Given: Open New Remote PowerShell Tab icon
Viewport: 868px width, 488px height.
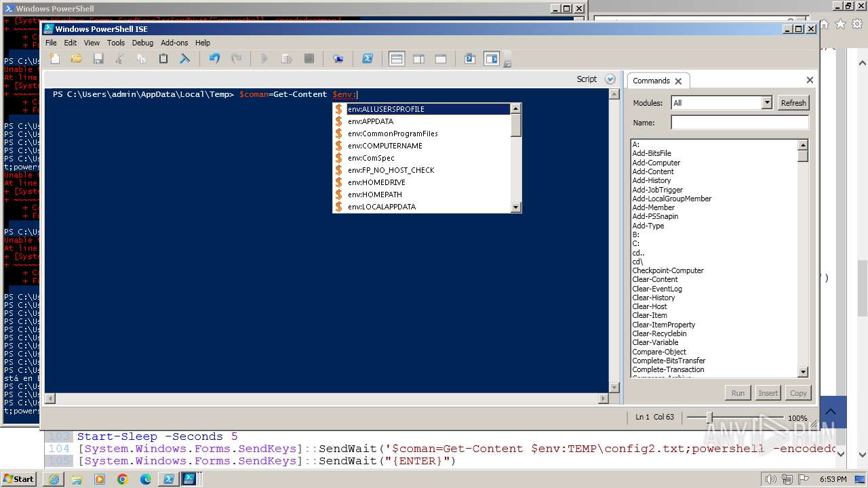Looking at the screenshot, I should [338, 59].
